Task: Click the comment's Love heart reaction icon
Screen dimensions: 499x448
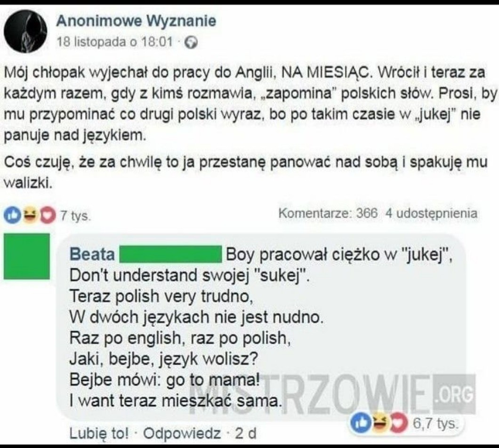Action: (398, 423)
